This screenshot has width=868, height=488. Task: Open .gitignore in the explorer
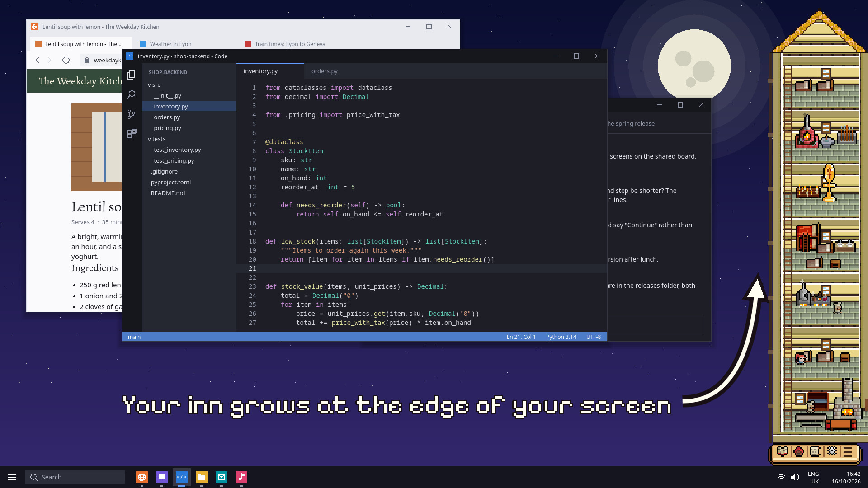point(189,172)
